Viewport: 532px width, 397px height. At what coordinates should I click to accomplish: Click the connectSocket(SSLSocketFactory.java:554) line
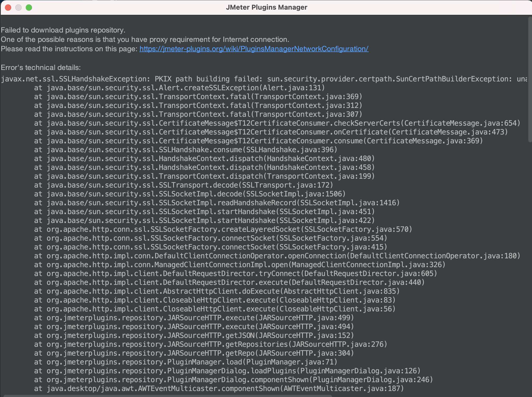(x=211, y=238)
